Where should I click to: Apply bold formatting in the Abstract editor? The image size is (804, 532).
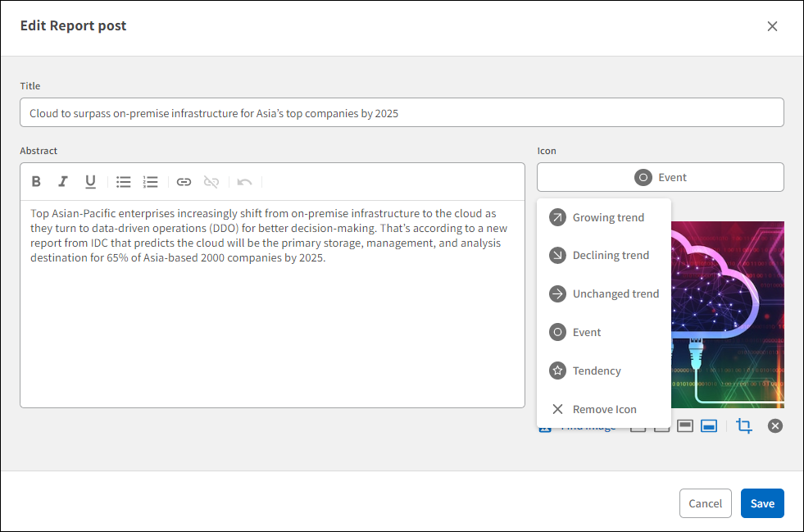click(x=36, y=181)
